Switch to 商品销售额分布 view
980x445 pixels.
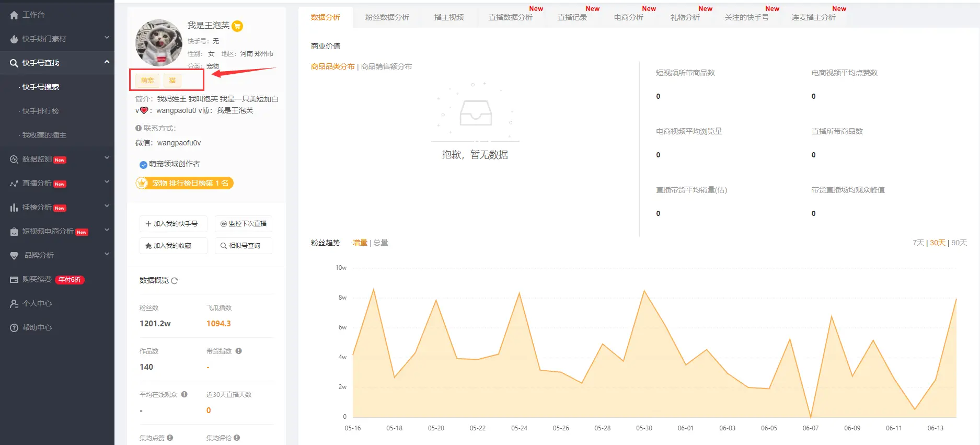coord(386,66)
